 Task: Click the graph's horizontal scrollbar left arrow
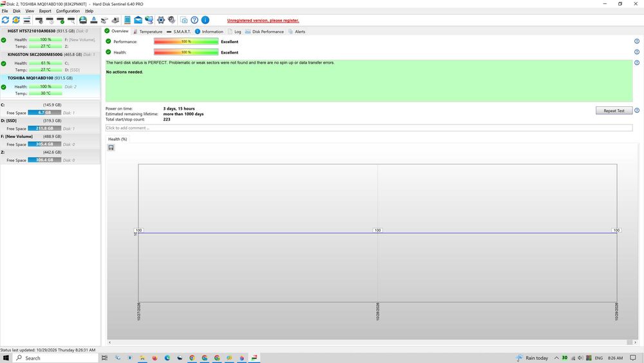click(109, 342)
